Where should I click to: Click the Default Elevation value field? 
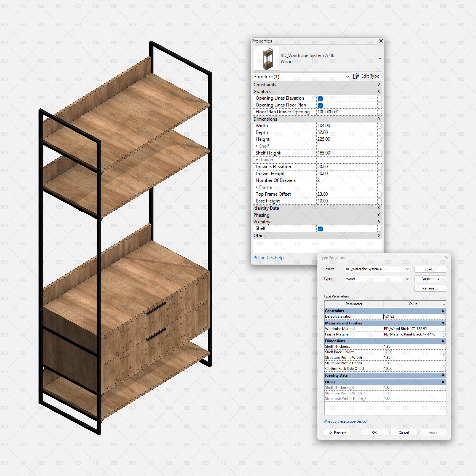412,317
